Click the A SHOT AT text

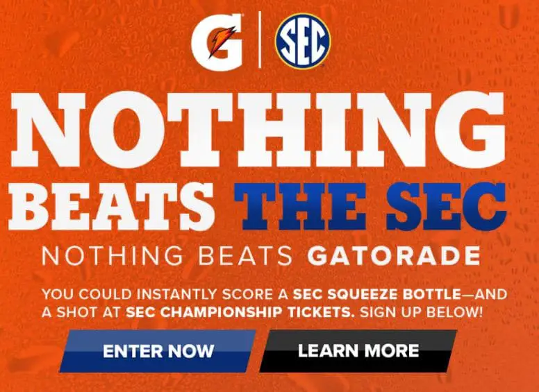click(81, 312)
